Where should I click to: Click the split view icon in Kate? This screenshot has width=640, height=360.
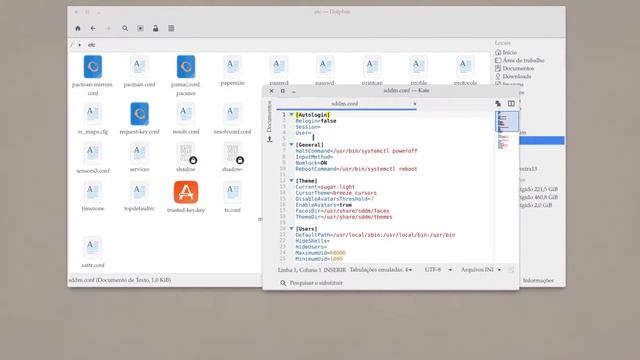pyautogui.click(x=511, y=104)
